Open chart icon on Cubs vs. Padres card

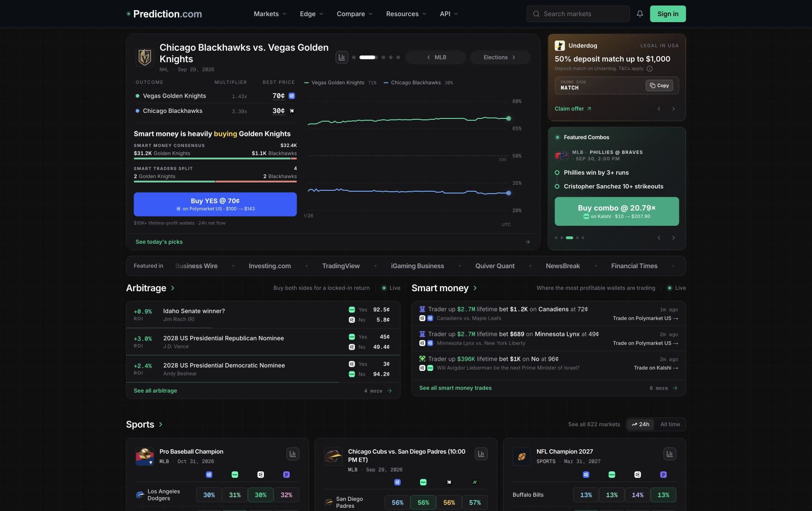point(481,454)
